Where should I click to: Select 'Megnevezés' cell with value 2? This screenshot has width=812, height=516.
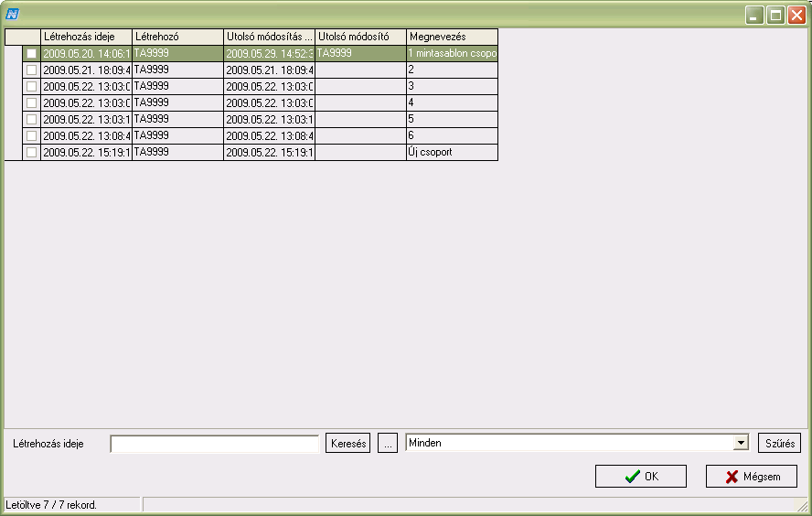click(x=452, y=70)
